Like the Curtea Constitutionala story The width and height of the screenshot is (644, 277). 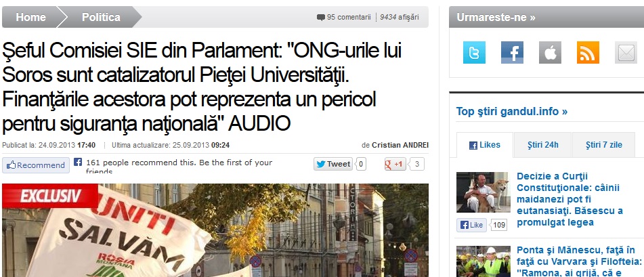(471, 226)
